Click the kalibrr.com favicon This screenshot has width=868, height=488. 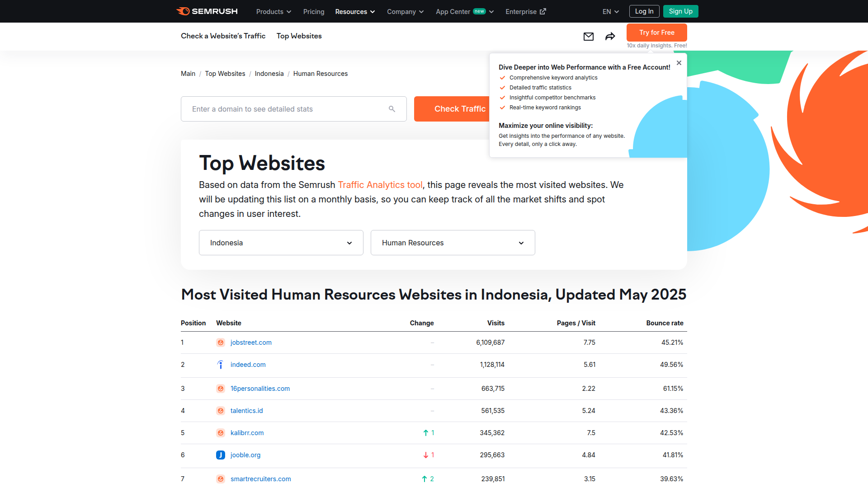pyautogui.click(x=221, y=433)
